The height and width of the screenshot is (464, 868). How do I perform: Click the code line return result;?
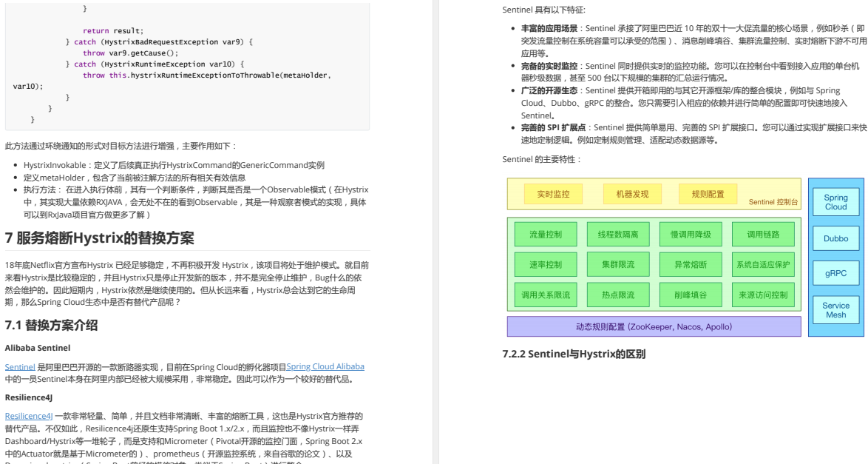click(113, 31)
